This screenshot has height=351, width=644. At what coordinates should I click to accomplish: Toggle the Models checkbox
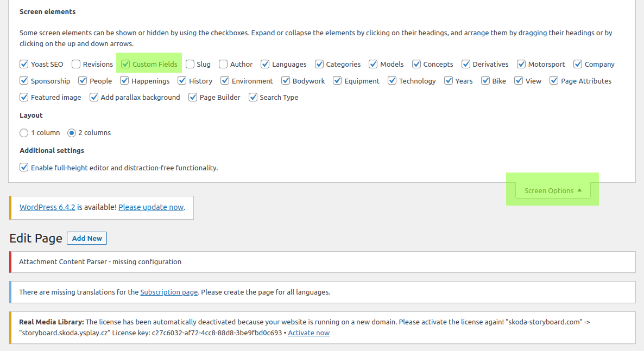point(373,64)
